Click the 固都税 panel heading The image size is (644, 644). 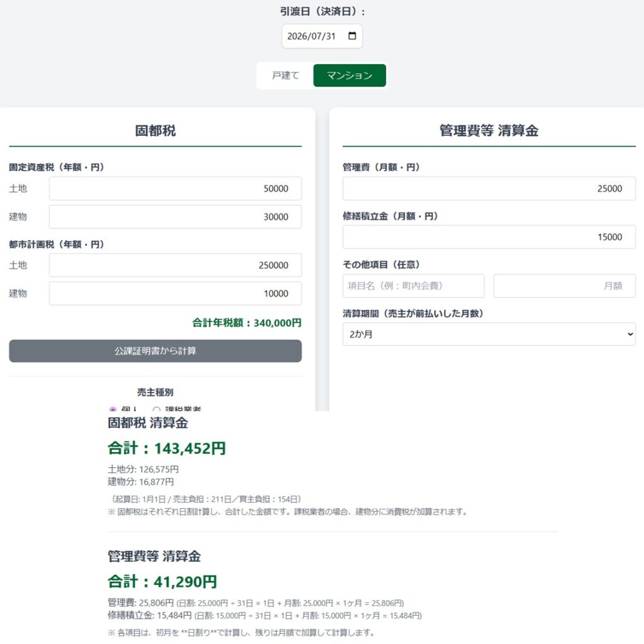pyautogui.click(x=155, y=131)
